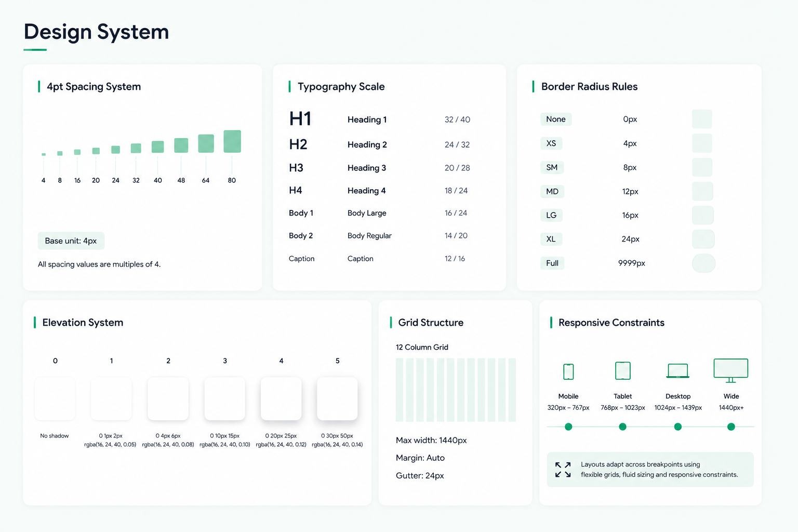Select the breakpoint dot under Tablet
798x532 pixels.
[622, 427]
